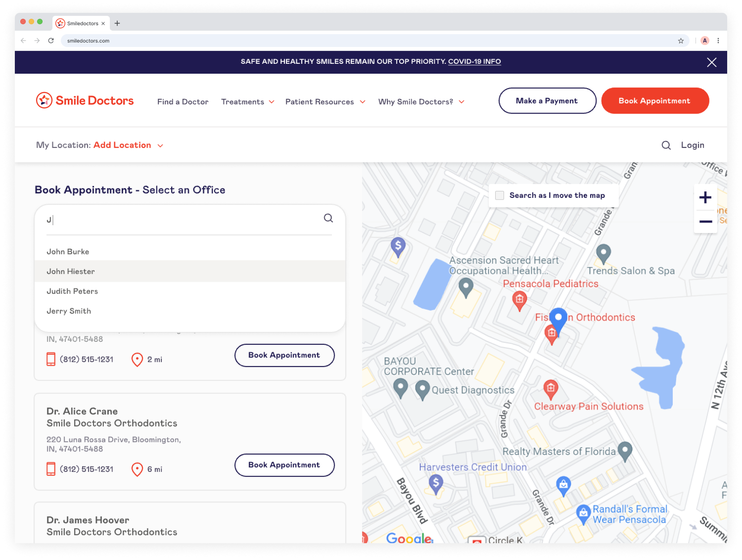The width and height of the screenshot is (742, 560).
Task: Click location pin icon next to 2 mi
Action: coord(137,360)
